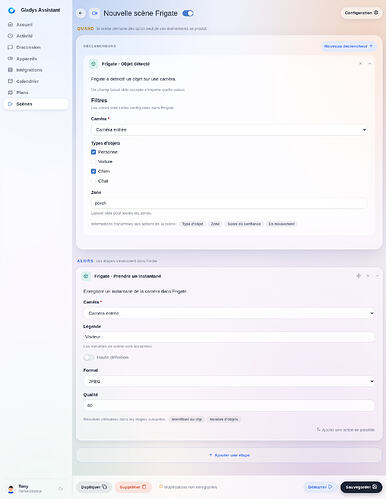Click the Calendrier calendar icon
Image resolution: width=386 pixels, height=499 pixels.
tap(10, 81)
